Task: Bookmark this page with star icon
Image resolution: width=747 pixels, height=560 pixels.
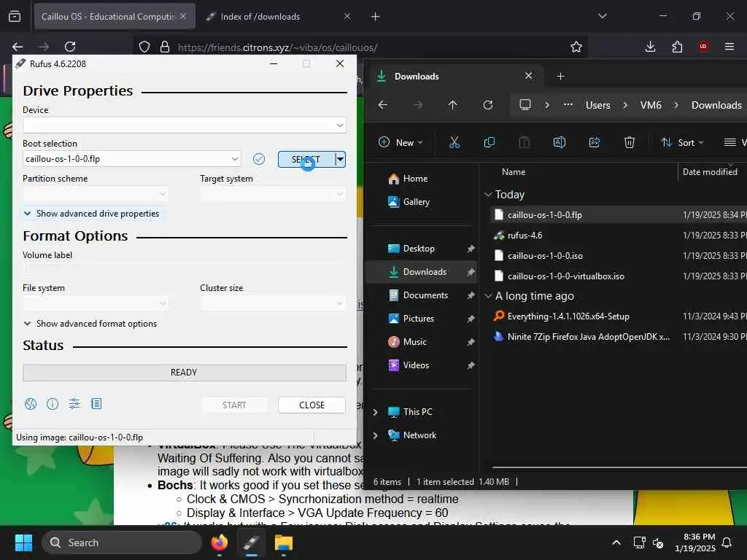Action: click(576, 47)
